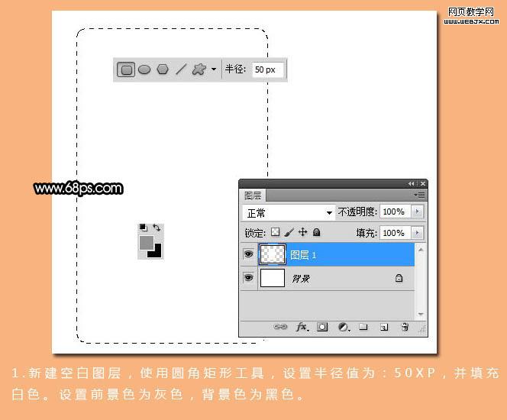Select the Ellipse shape tool
The height and width of the screenshot is (420, 507).
click(x=144, y=69)
